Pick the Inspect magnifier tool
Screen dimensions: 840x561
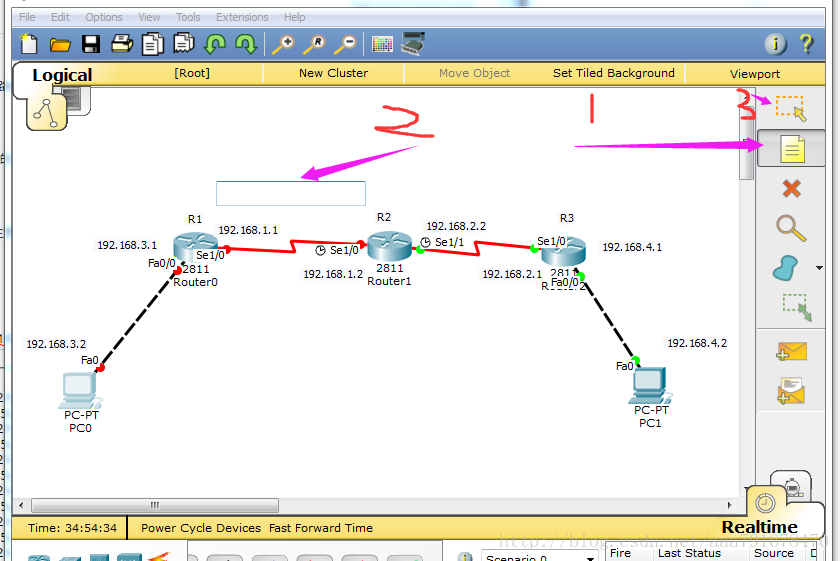791,228
